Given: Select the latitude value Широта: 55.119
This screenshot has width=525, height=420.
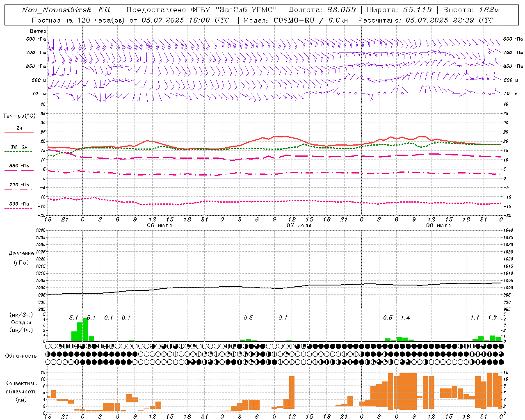Looking at the screenshot, I should pos(399,10).
